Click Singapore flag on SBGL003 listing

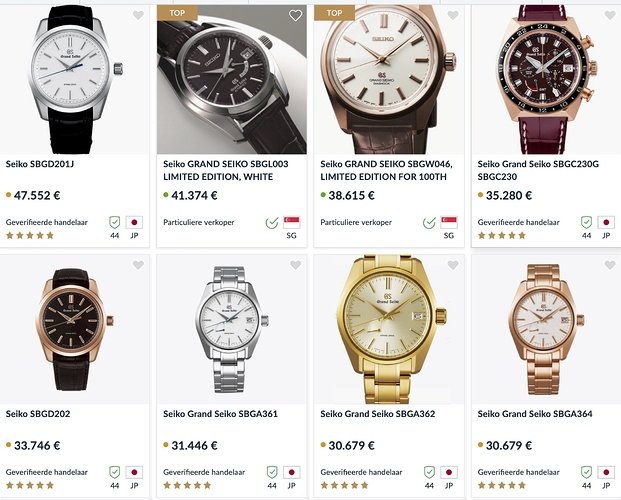[x=291, y=222]
